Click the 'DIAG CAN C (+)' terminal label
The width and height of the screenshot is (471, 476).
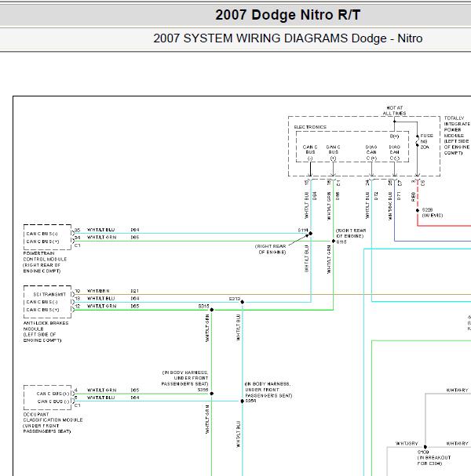click(371, 153)
